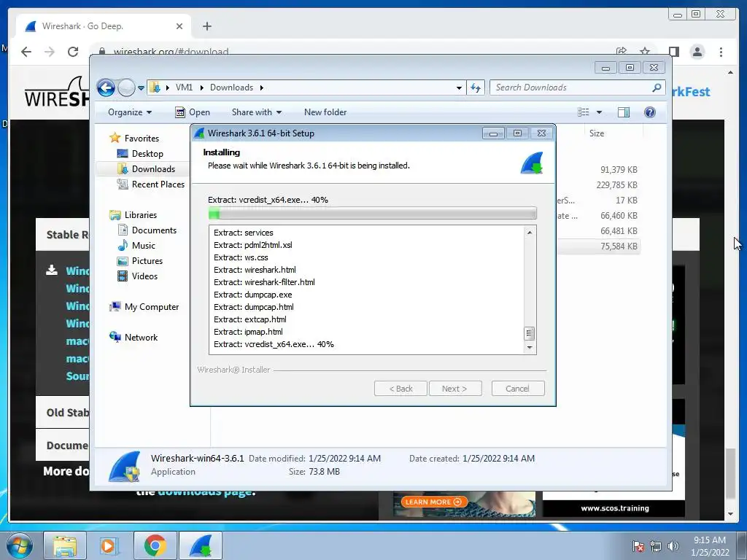Click VM1 in the address breadcrumb
The image size is (747, 560).
coord(184,87)
